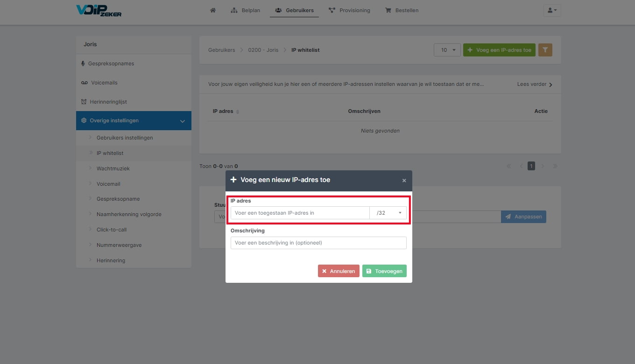Go to first page arrow
635x364 pixels.
tap(509, 166)
